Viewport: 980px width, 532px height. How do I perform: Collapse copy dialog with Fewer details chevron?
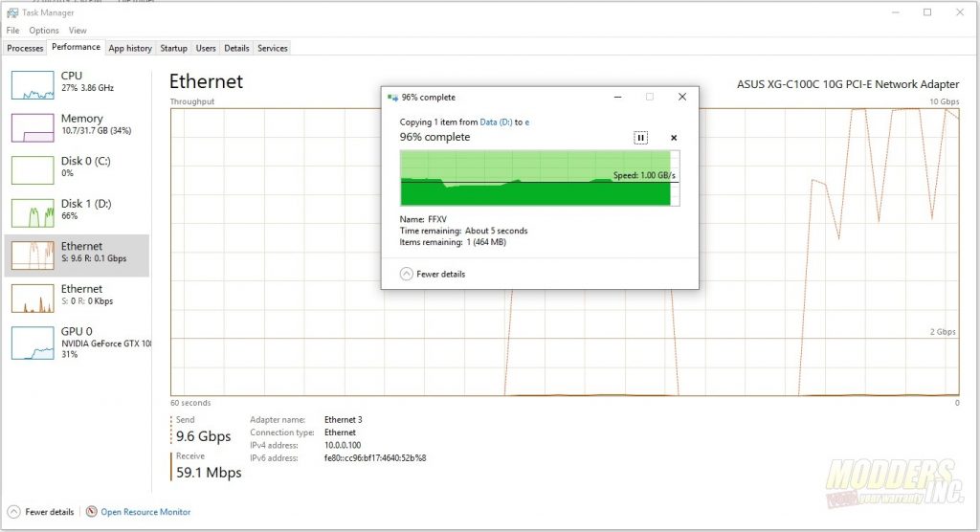coord(406,274)
